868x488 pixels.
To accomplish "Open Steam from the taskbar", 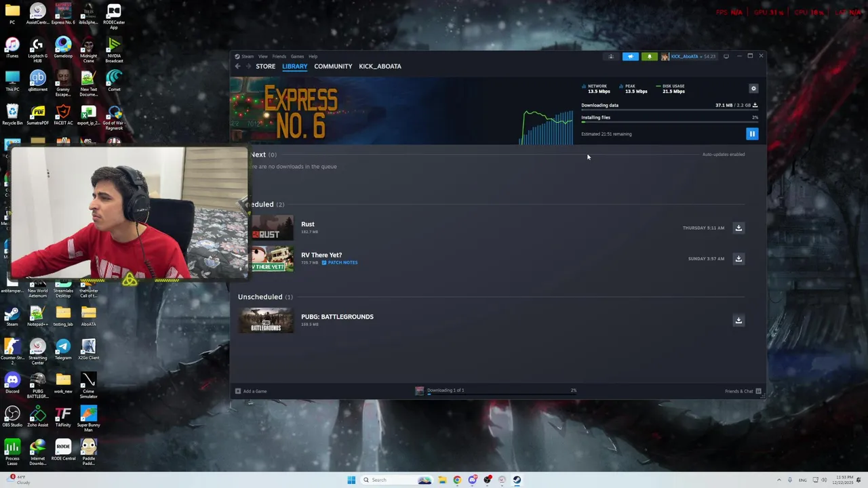I will click(517, 480).
